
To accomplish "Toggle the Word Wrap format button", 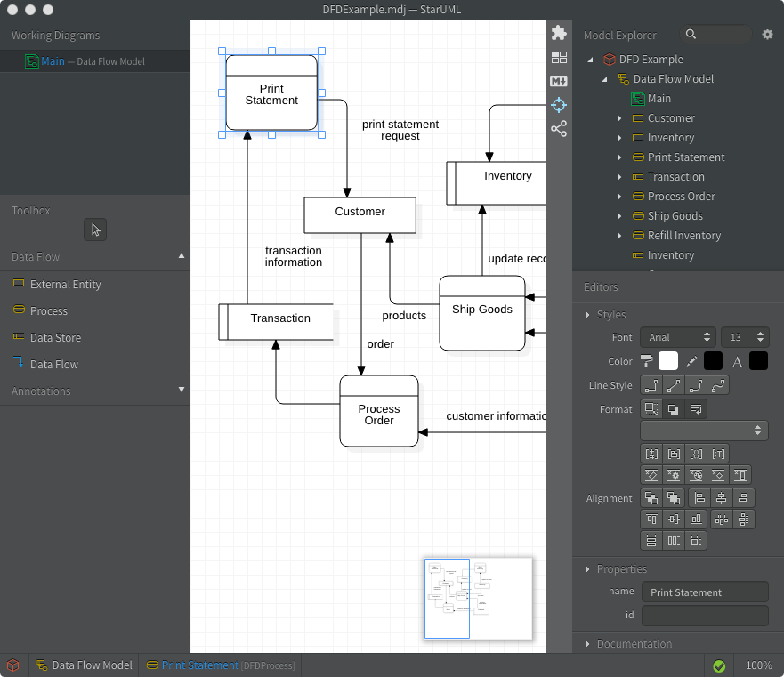I will click(x=697, y=408).
